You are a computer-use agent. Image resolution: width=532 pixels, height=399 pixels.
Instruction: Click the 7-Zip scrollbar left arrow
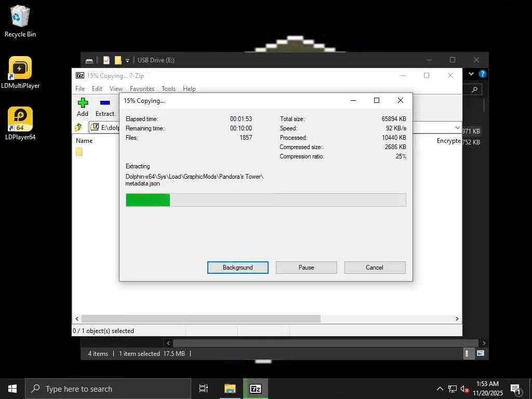click(77, 318)
